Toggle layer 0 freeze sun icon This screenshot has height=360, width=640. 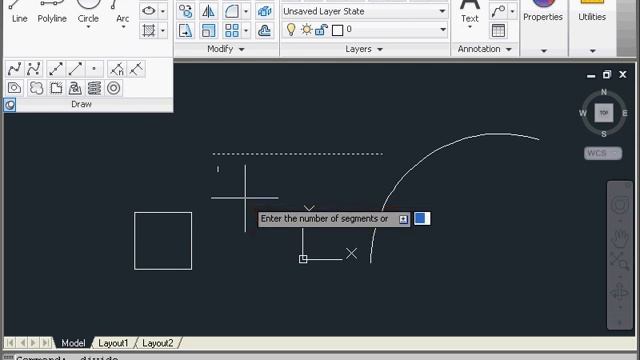click(306, 29)
